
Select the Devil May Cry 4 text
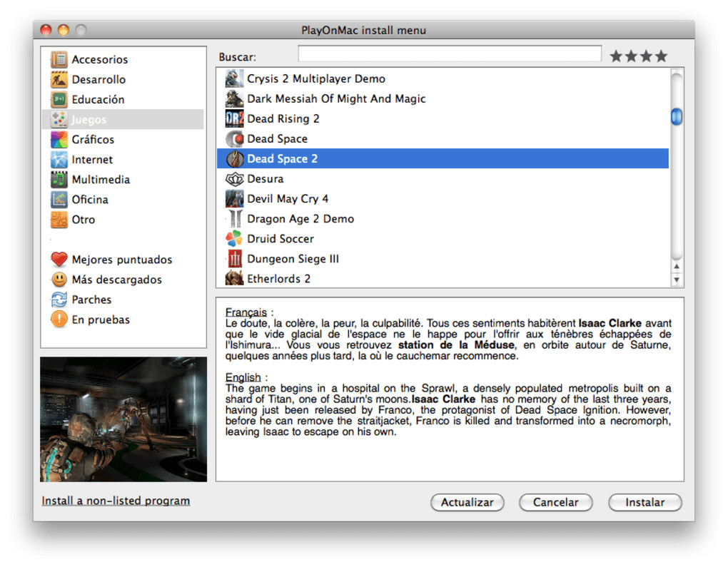(288, 198)
